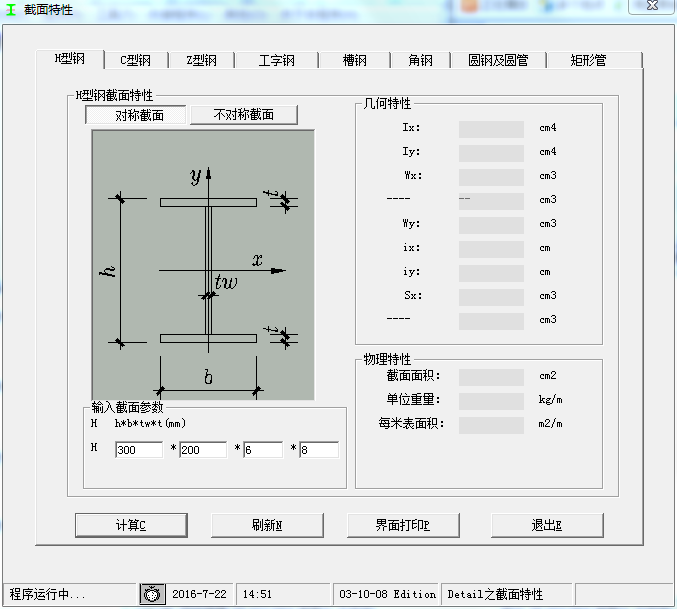The width and height of the screenshot is (677, 609).
Task: Click the 界面打印P button
Action: pyautogui.click(x=403, y=525)
